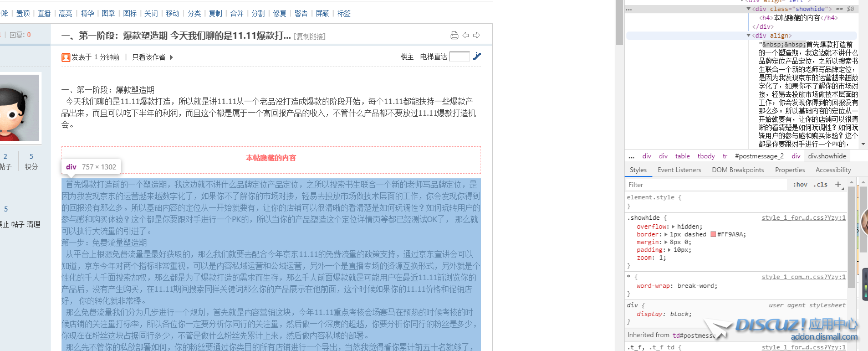Viewport: 868px width, 351px height.
Task: Open the Properties tab
Action: pos(790,170)
